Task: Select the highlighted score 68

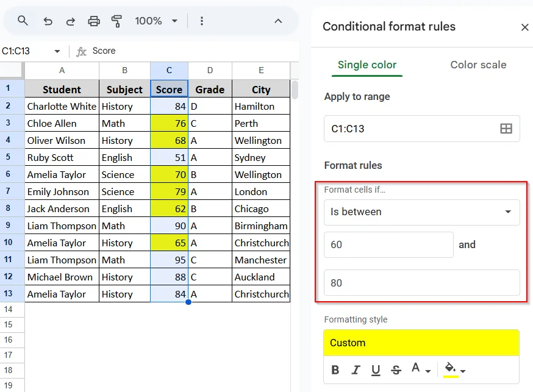Action: pyautogui.click(x=170, y=140)
